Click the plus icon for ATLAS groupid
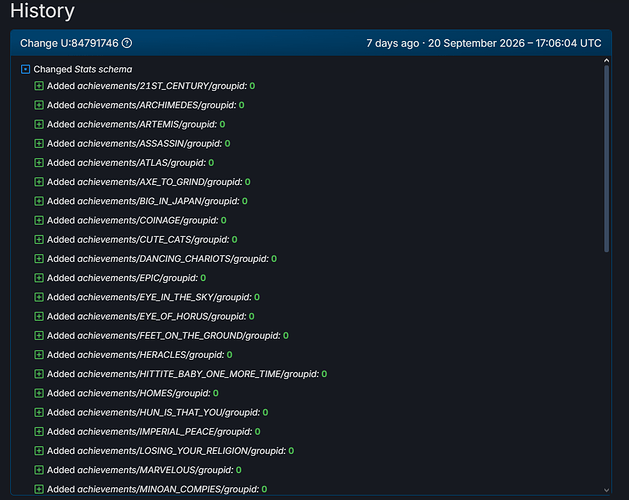The height and width of the screenshot is (500, 629). click(39, 163)
